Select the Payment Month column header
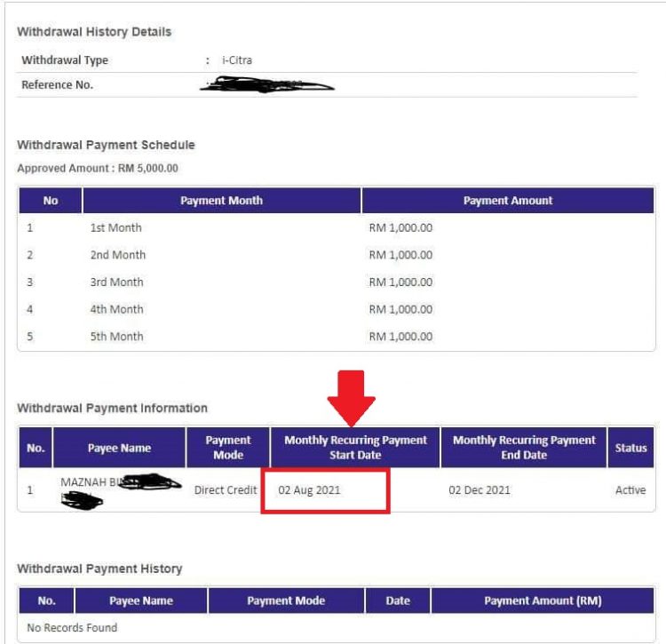The image size is (666, 644). [x=221, y=201]
